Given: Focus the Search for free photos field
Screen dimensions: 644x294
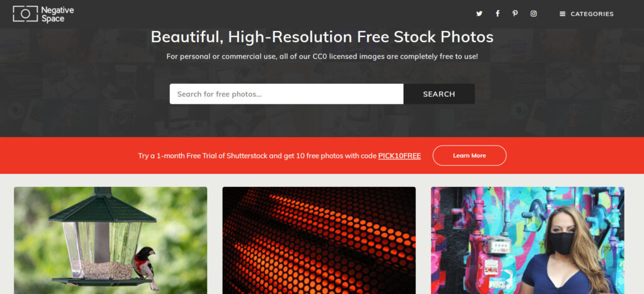Looking at the screenshot, I should coord(286,94).
